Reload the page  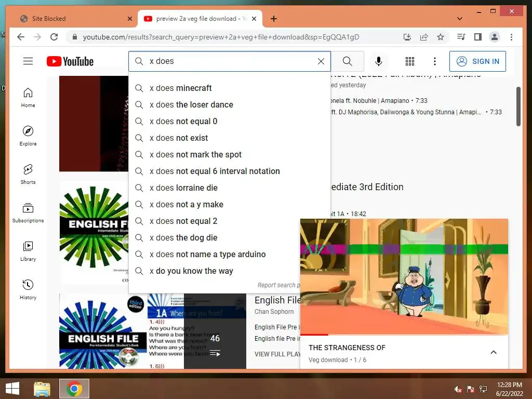coord(54,37)
